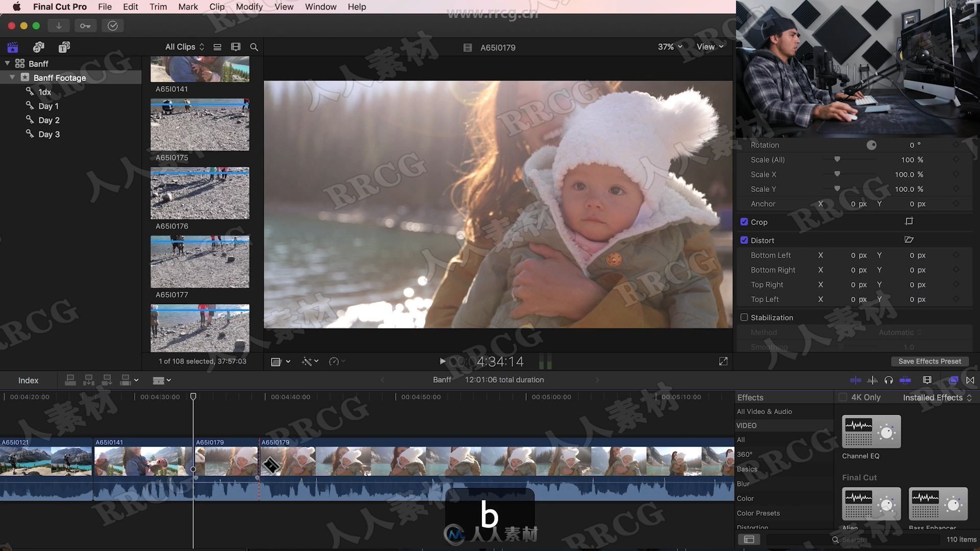Open Photos and Audio sidebar icon

38,47
